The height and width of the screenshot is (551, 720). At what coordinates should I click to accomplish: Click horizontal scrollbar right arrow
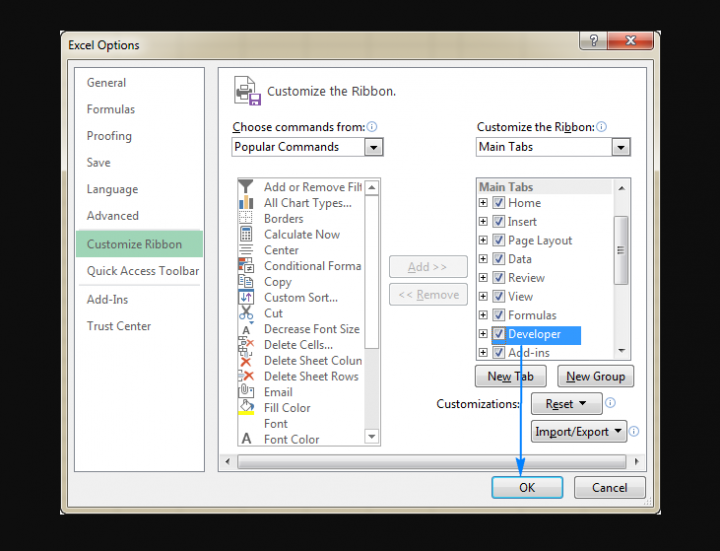click(x=636, y=461)
